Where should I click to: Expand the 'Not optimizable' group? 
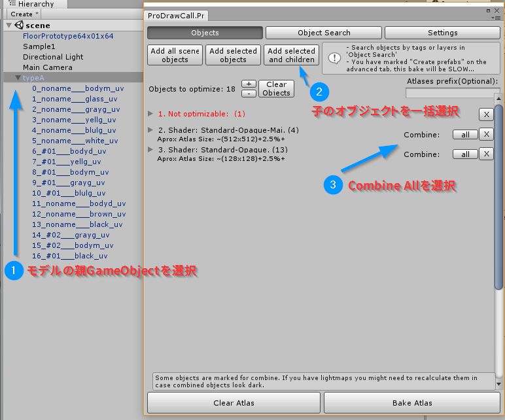[x=150, y=113]
